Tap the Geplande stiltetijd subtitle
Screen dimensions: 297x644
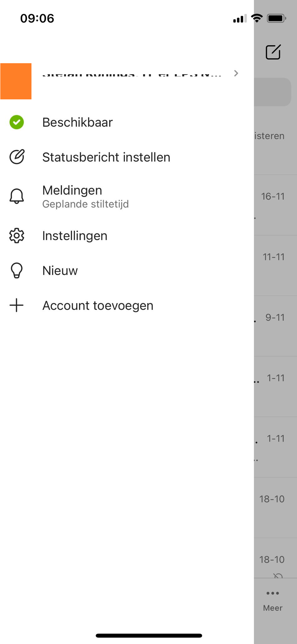86,204
